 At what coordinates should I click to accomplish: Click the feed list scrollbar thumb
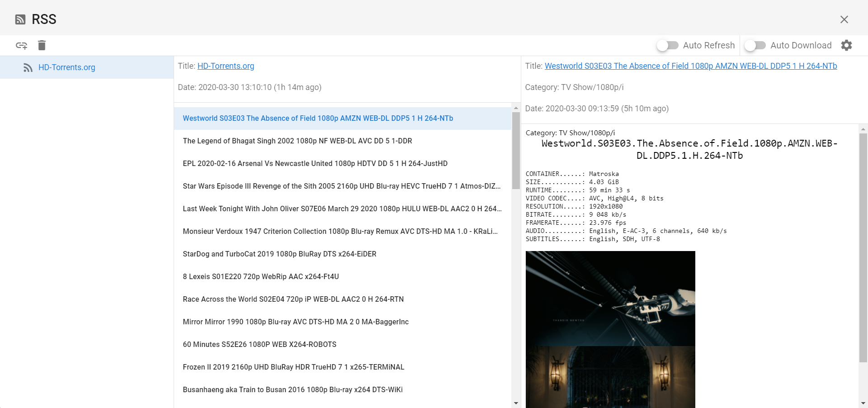pos(516,151)
